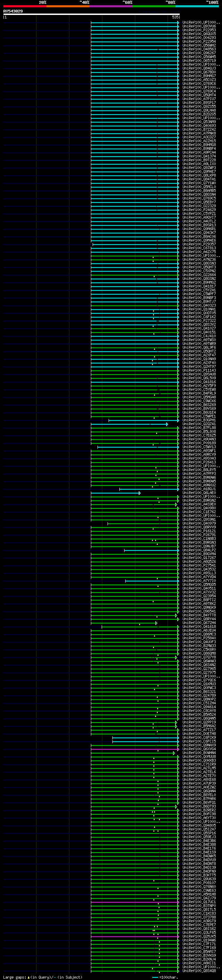
Task: Select hit label UniRef100_Q9U639
Action: pos(199,879)
